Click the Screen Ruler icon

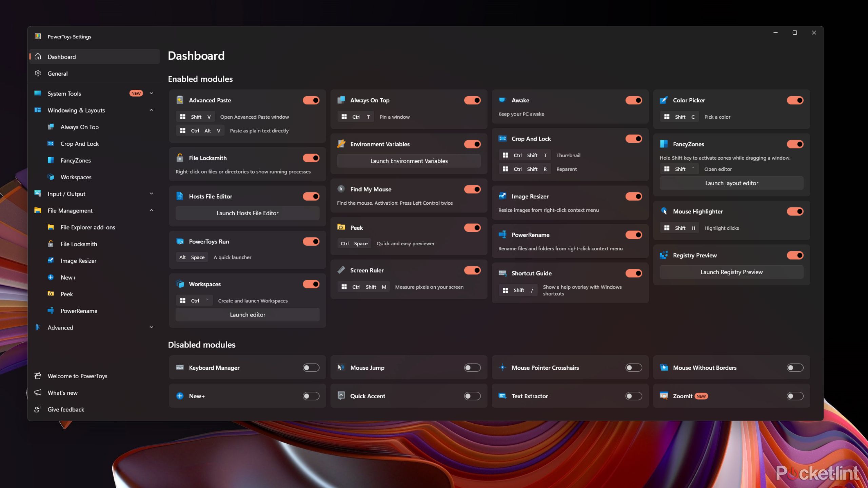pyautogui.click(x=341, y=270)
